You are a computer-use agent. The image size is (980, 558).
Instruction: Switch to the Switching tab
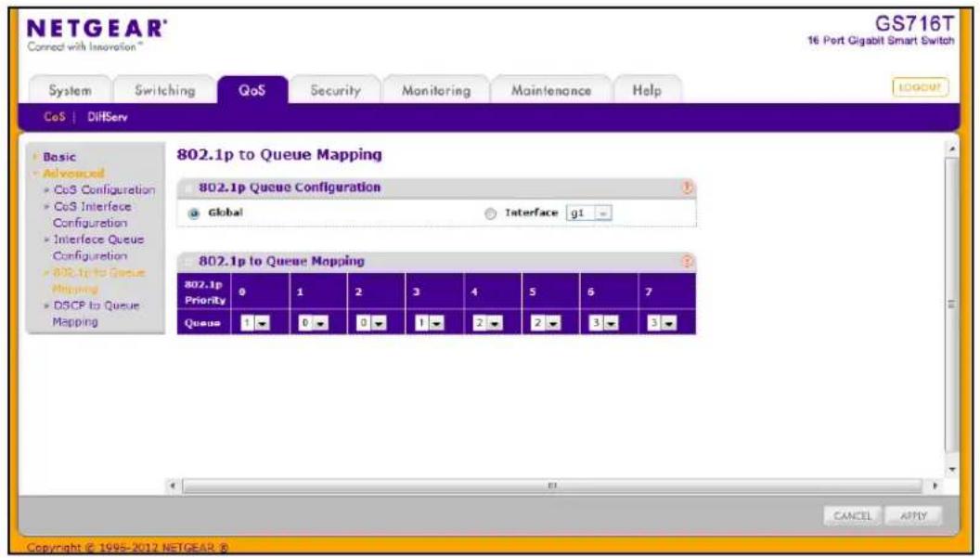tap(165, 90)
